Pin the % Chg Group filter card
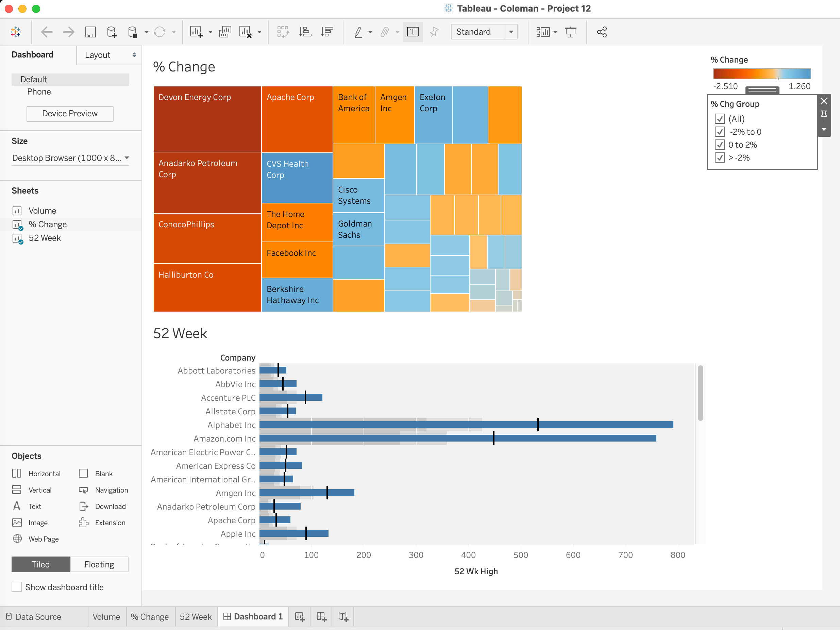This screenshot has height=630, width=840. (824, 115)
